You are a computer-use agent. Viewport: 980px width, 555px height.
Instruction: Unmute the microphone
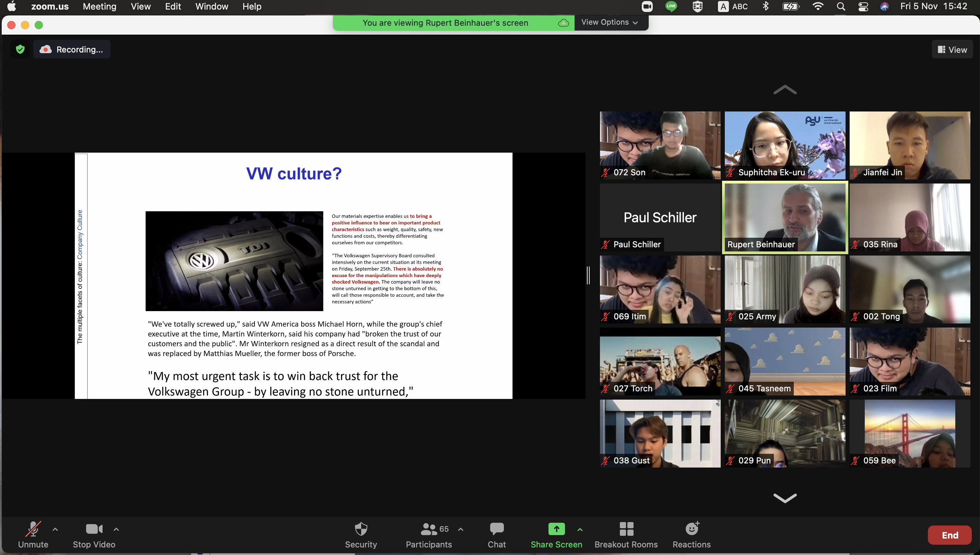coord(33,529)
